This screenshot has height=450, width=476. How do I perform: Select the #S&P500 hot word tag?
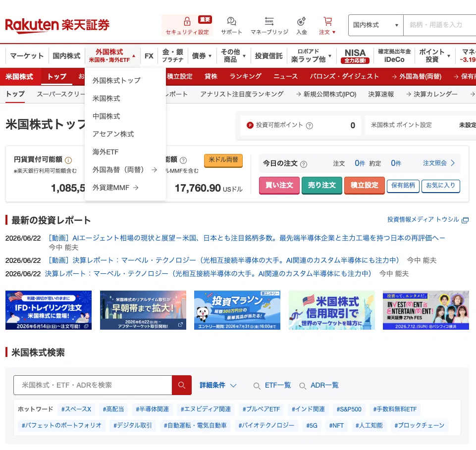(x=349, y=409)
